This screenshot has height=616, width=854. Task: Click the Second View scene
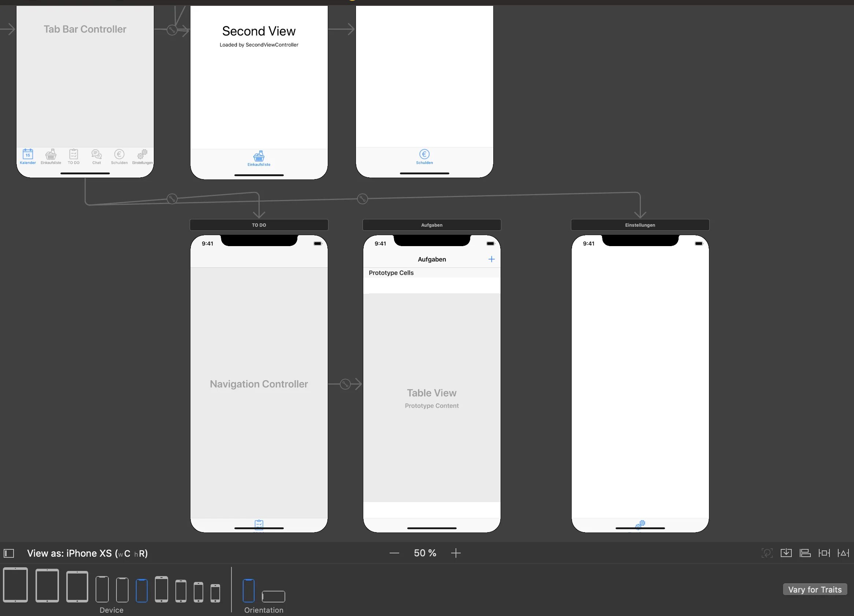click(258, 93)
